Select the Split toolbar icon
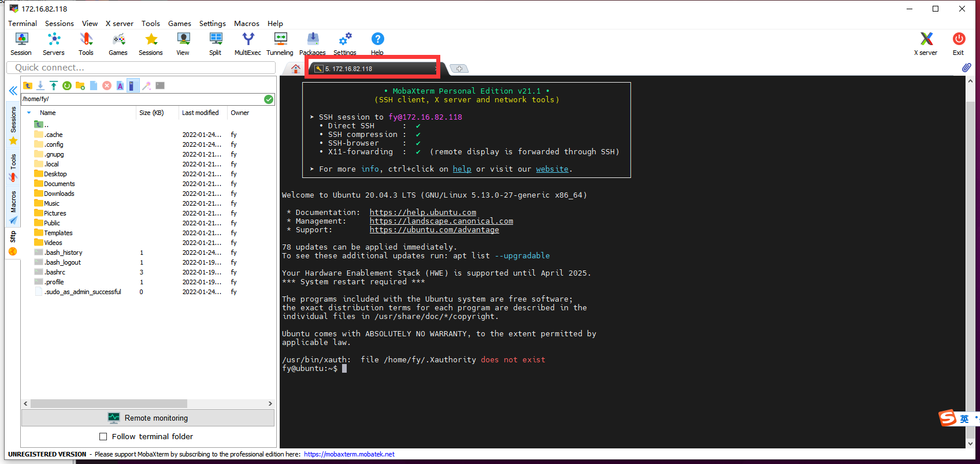The width and height of the screenshot is (980, 464). (216, 44)
